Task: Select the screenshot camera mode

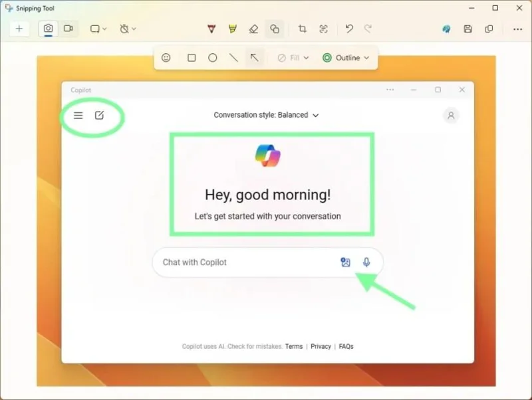Action: coord(48,29)
